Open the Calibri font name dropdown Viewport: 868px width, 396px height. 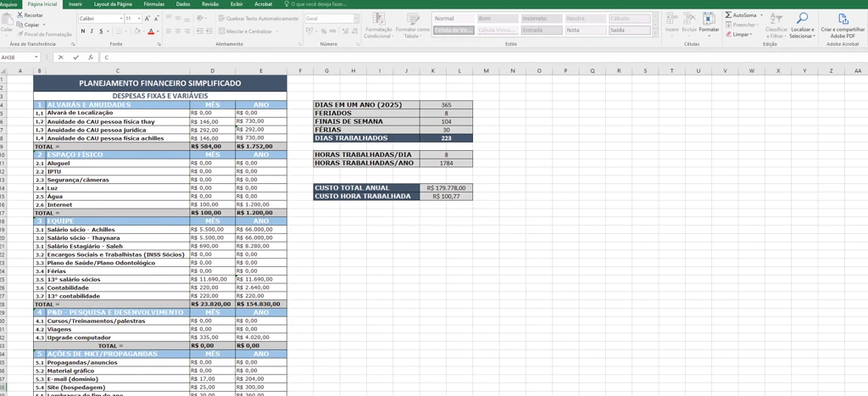121,19
